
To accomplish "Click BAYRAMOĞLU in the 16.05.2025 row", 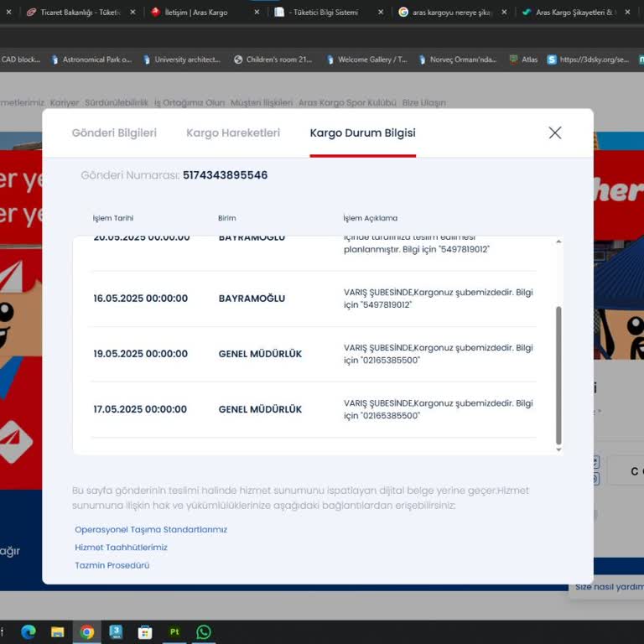I will point(252,299).
